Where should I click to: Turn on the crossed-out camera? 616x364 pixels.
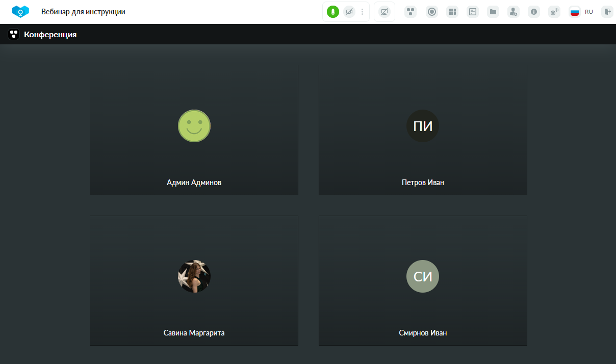(x=349, y=12)
